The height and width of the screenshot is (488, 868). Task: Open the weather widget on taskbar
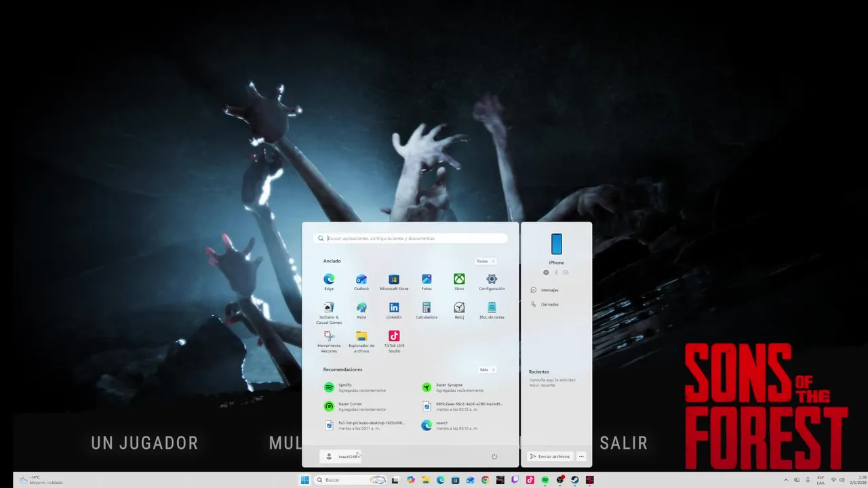click(41, 480)
